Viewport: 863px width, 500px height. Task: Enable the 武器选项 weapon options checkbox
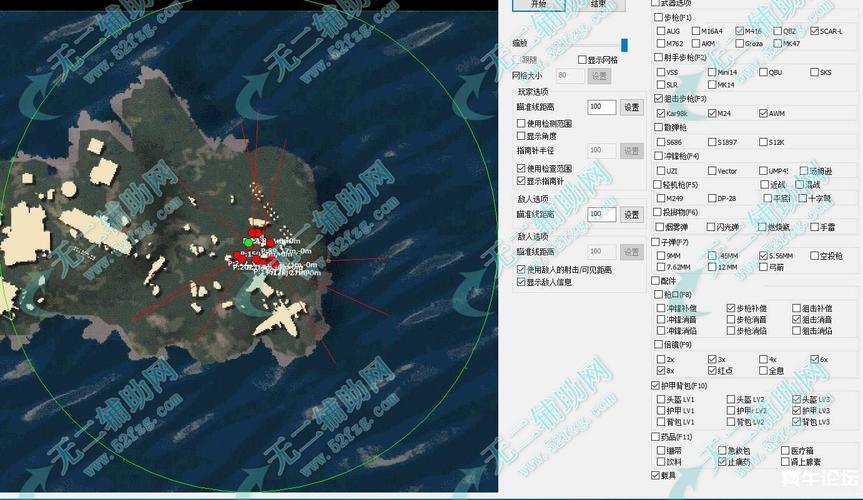tap(655, 3)
